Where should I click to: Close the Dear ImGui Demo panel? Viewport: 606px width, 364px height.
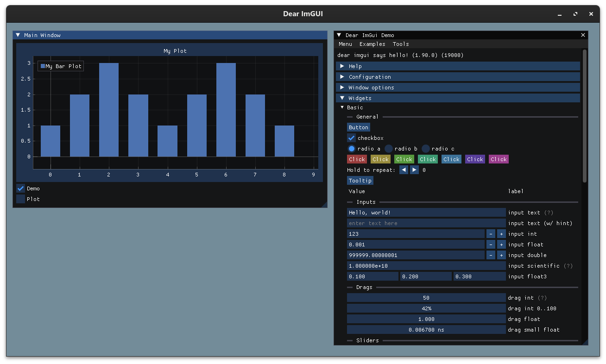[583, 35]
